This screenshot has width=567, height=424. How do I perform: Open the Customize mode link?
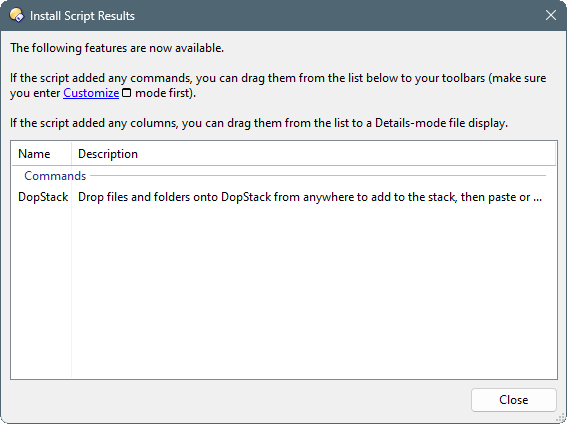point(91,93)
